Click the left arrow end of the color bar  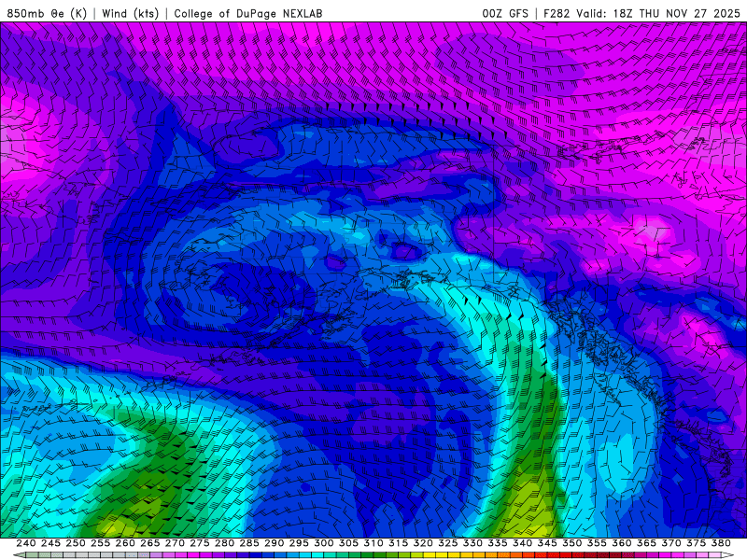pyautogui.click(x=19, y=555)
